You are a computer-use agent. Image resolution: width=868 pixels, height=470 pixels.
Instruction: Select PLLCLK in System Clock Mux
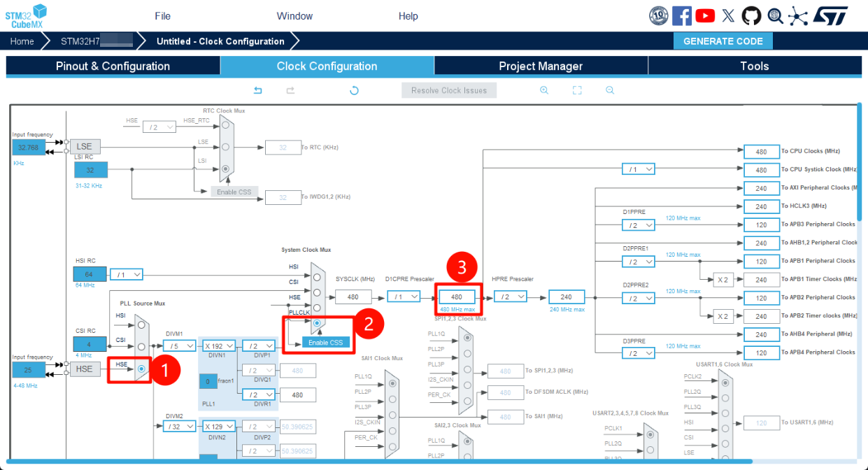(x=318, y=323)
